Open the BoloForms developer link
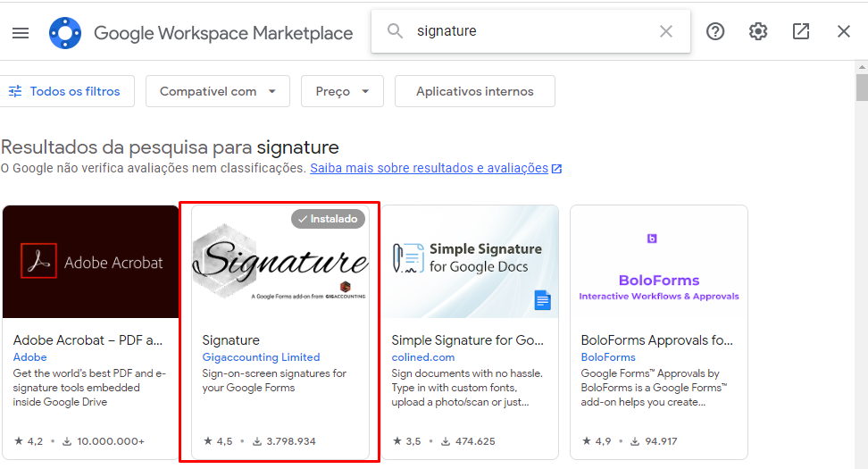 (x=608, y=357)
